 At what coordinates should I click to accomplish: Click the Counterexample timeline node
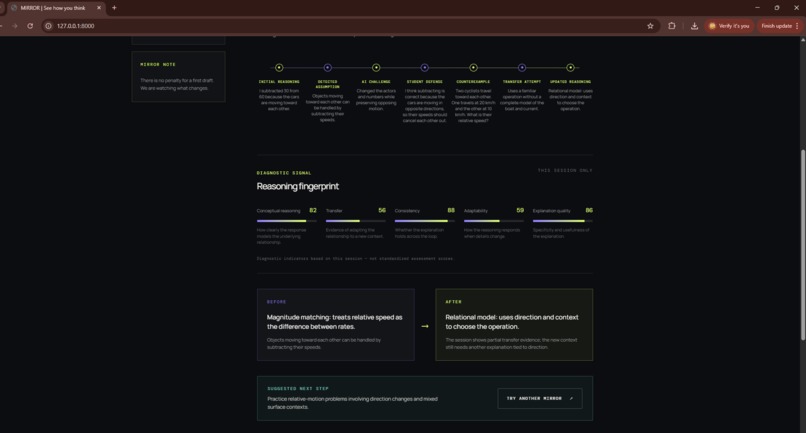[473, 67]
